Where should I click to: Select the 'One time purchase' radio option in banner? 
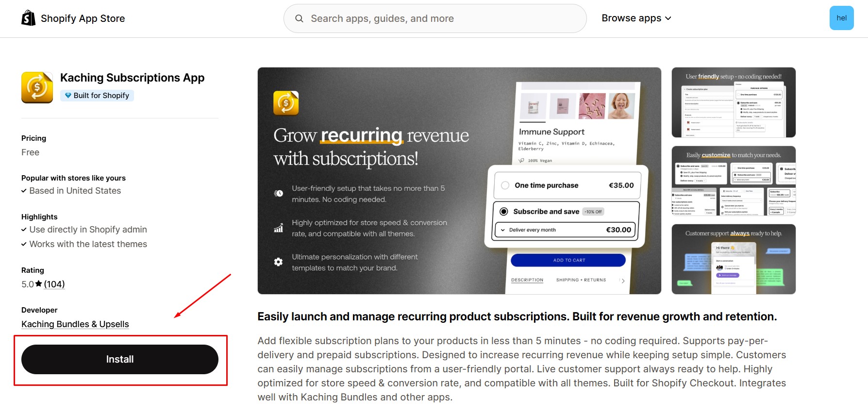tap(505, 185)
